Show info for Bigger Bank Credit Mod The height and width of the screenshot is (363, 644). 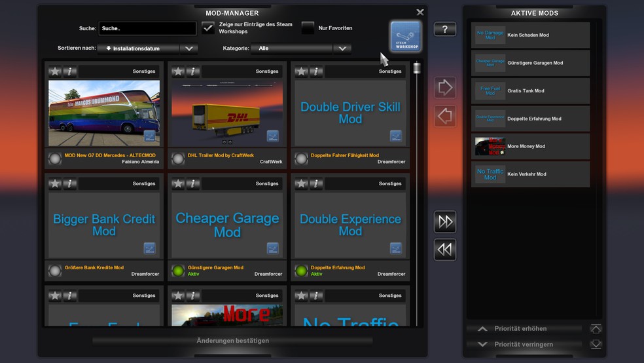70,183
